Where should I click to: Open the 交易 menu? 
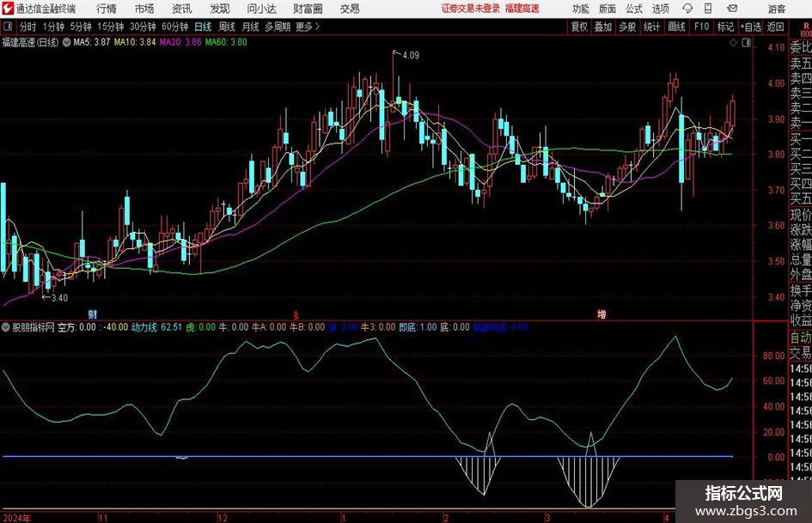[x=350, y=9]
